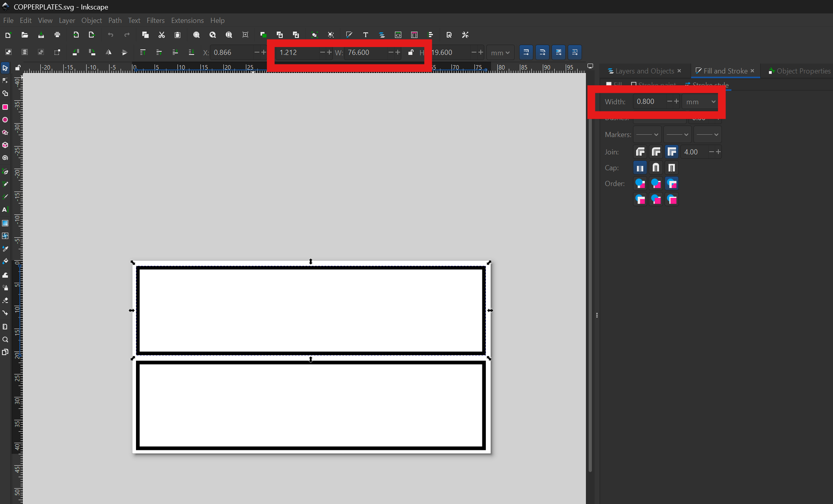Close the Layers and Objects tab
Screen dimensions: 833x504
[679, 71]
